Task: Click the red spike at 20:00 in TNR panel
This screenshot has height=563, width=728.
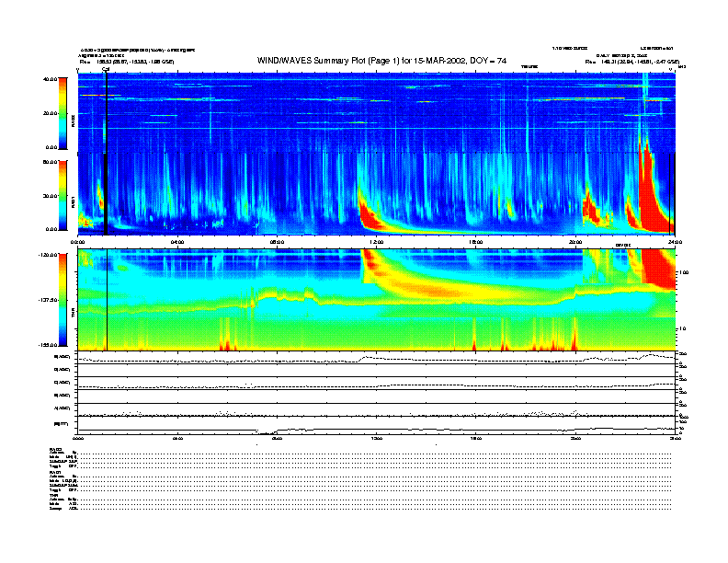Action: point(574,339)
